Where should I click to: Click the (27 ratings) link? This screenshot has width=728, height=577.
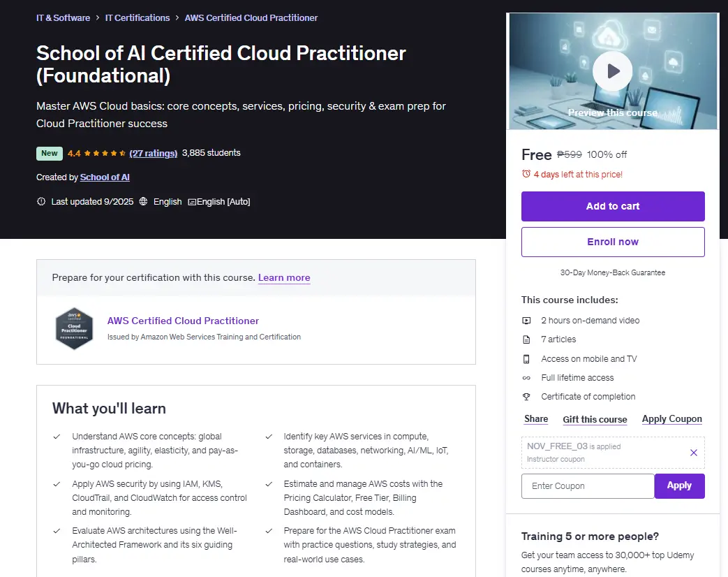[154, 153]
